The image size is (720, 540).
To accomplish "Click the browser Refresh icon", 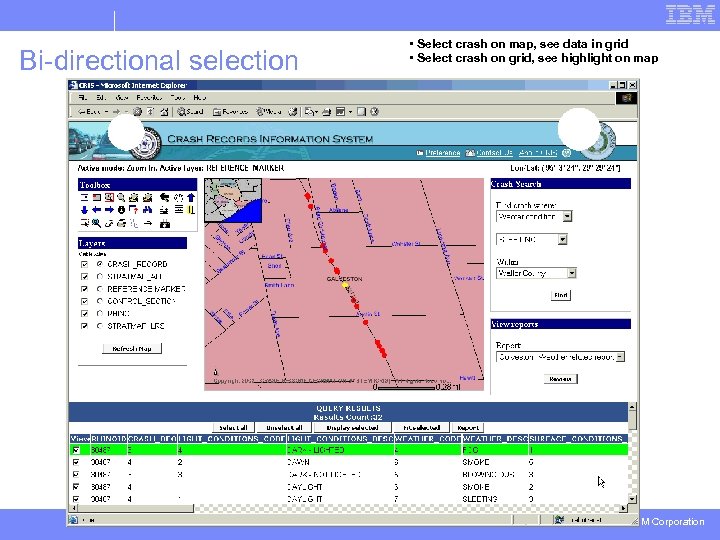I will pyautogui.click(x=151, y=112).
